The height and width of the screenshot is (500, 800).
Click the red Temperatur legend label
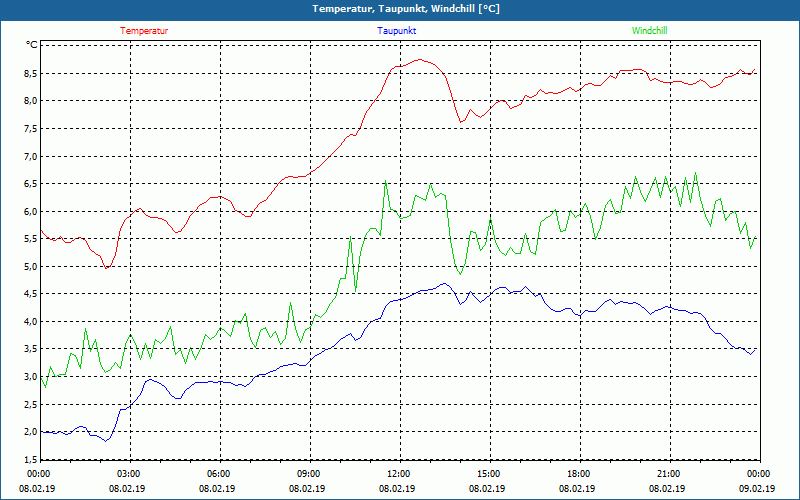pyautogui.click(x=144, y=31)
